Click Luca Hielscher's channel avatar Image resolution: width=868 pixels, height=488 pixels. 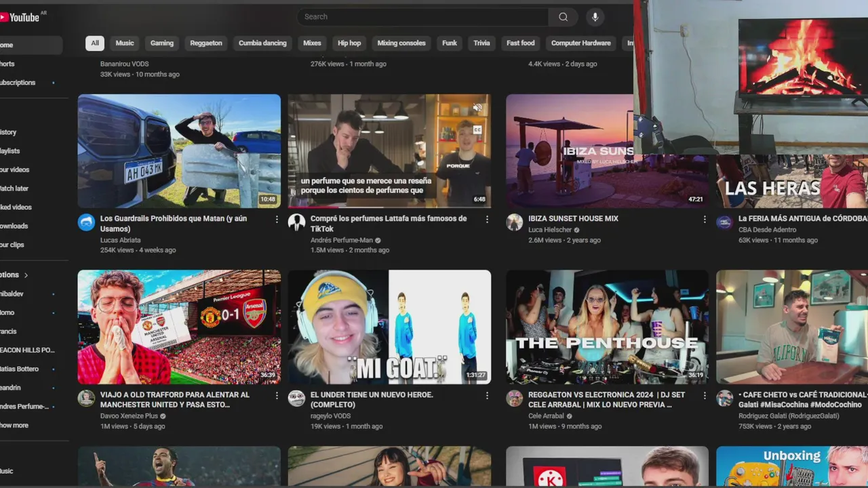tap(515, 222)
